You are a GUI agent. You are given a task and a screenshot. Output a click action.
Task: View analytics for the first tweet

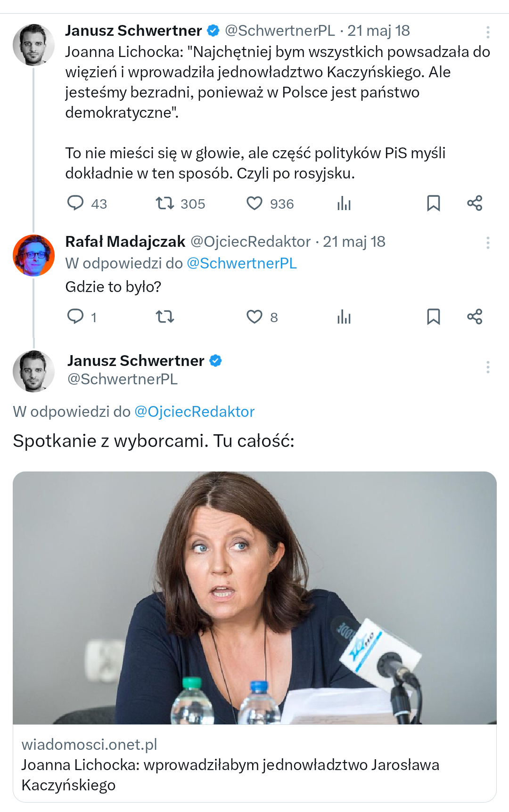coord(344,203)
